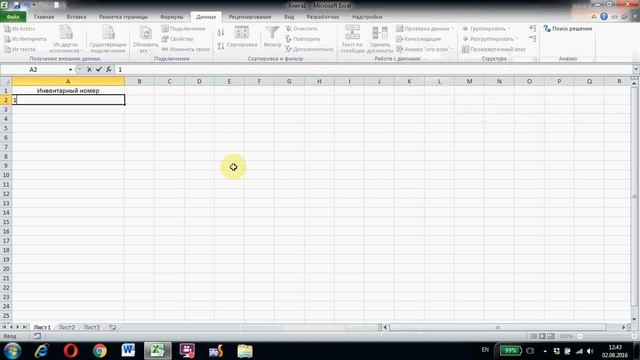
Task: Click the Insert Worksheet tab icon
Action: [112, 327]
